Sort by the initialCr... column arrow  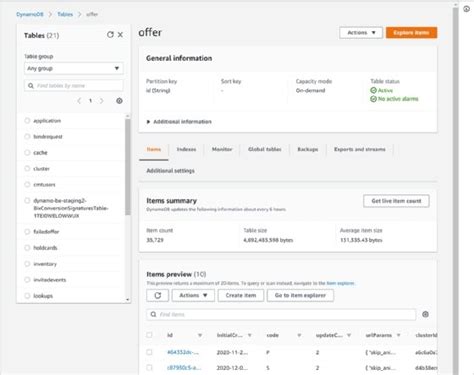click(249, 335)
